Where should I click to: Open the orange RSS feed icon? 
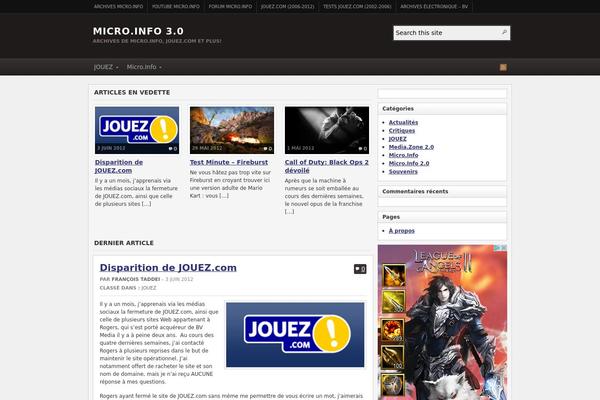point(503,67)
